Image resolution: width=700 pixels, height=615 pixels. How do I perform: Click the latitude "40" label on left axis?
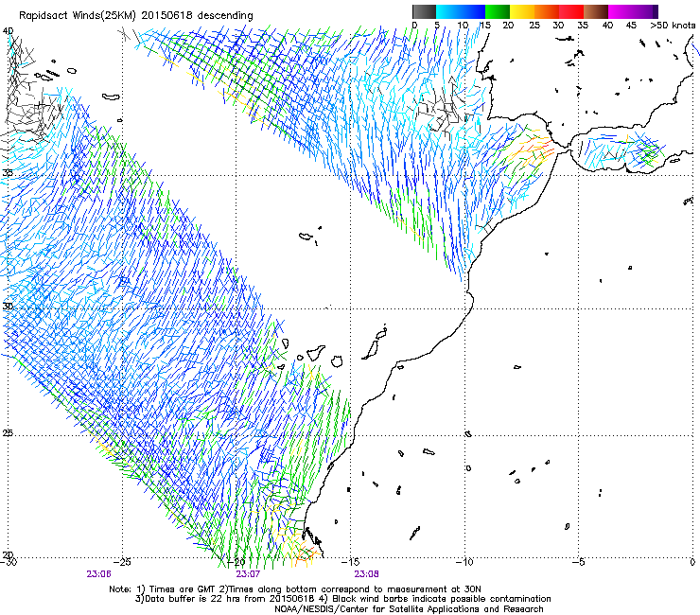(8, 31)
